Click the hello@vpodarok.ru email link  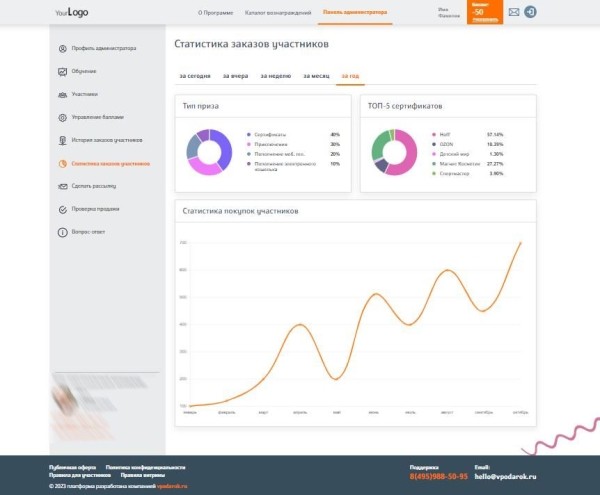[504, 476]
